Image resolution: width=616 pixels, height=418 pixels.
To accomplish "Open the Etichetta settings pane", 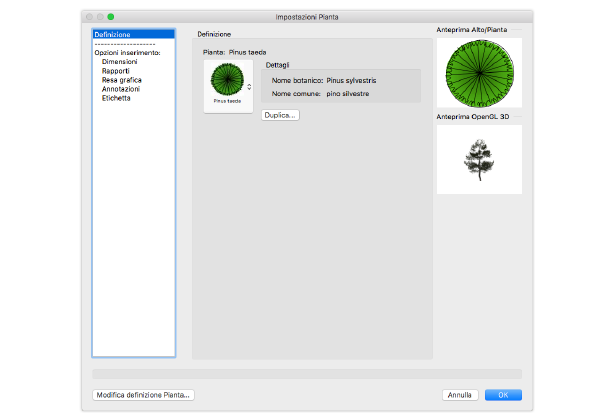I will point(116,98).
